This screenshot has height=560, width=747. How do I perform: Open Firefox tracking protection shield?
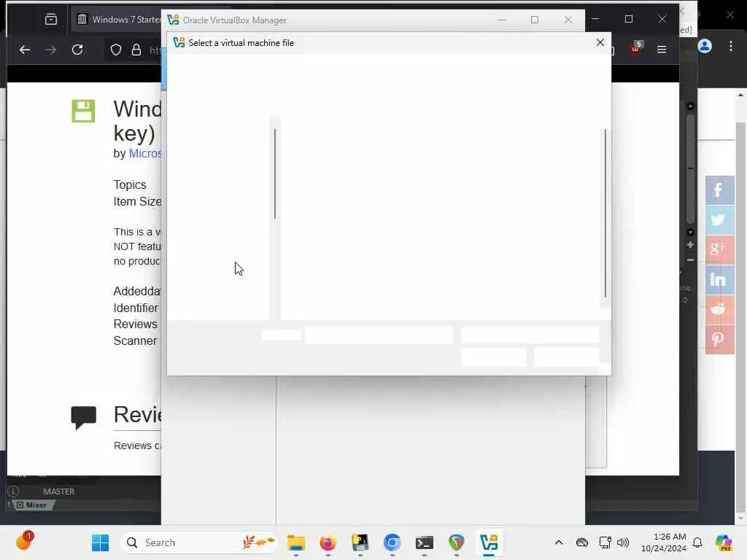[x=116, y=50]
